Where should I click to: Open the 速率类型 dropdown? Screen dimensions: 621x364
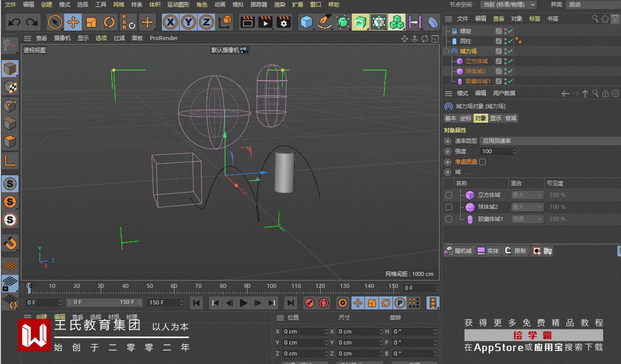(x=550, y=141)
